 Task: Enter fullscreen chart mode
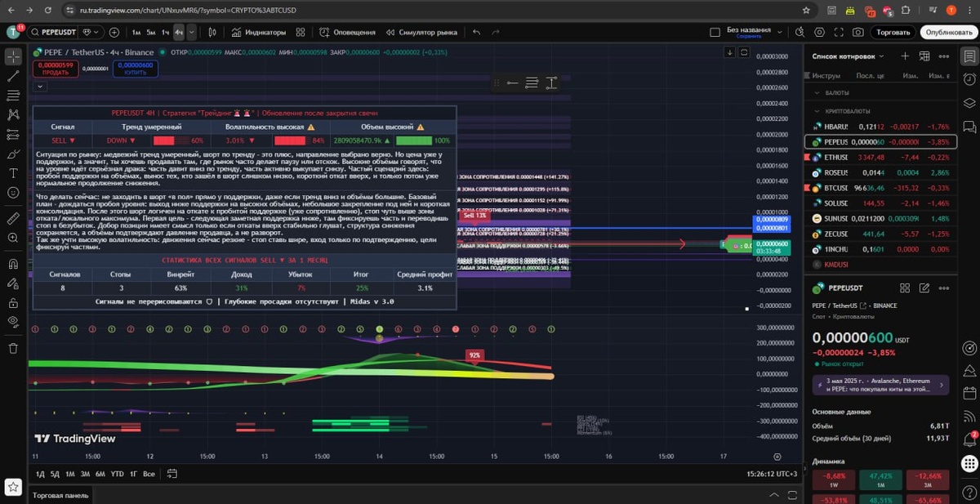[x=839, y=32]
